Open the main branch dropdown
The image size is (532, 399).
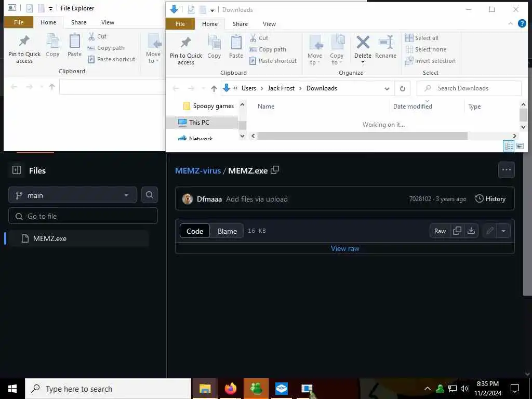[x=73, y=195]
